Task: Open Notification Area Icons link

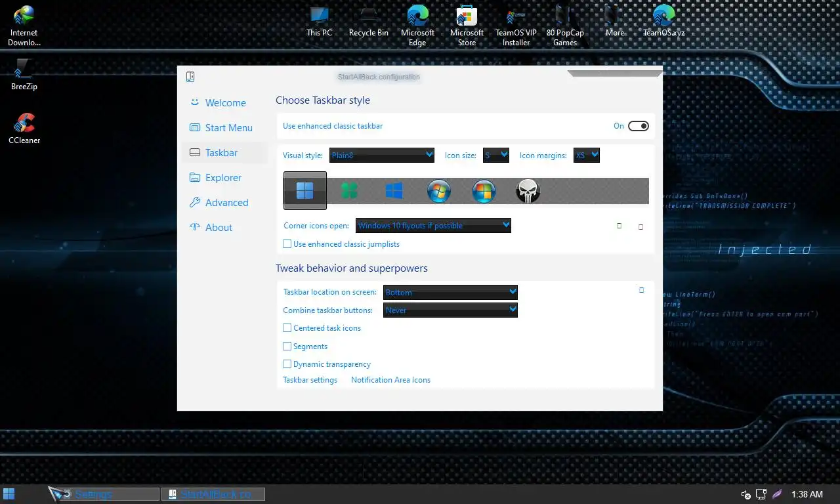Action: pyautogui.click(x=390, y=380)
